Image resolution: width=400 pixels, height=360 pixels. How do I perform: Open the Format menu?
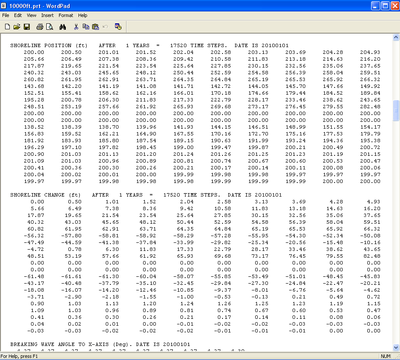tap(66, 15)
